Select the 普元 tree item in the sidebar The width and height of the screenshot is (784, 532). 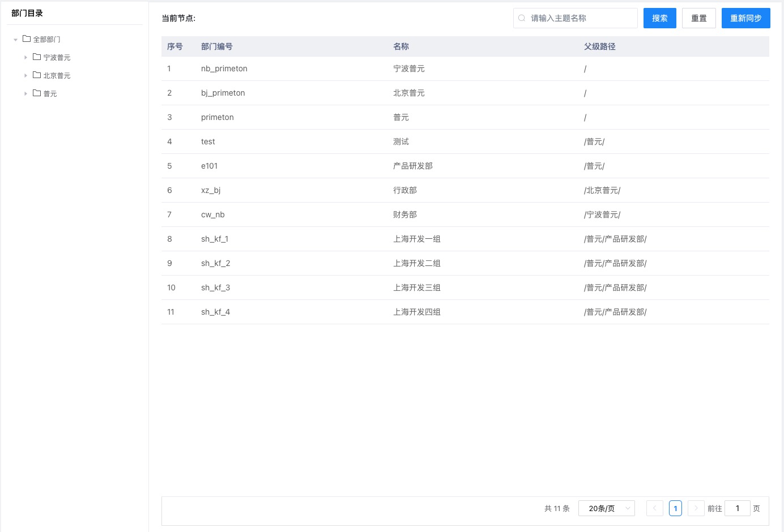coord(50,93)
